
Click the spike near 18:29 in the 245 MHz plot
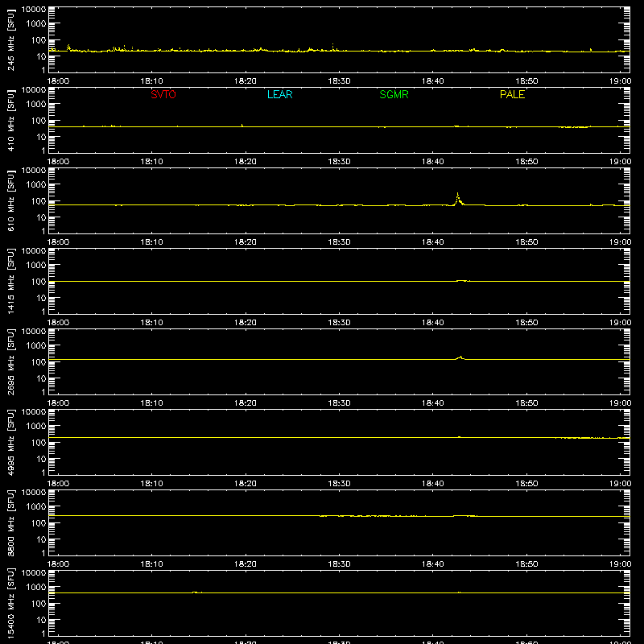[x=332, y=47]
